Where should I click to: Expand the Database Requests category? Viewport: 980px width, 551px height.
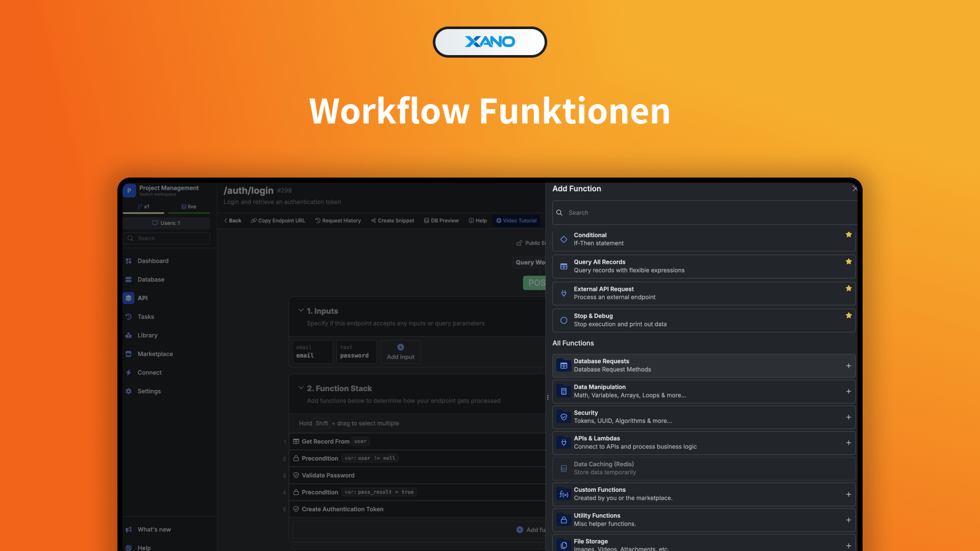click(848, 366)
